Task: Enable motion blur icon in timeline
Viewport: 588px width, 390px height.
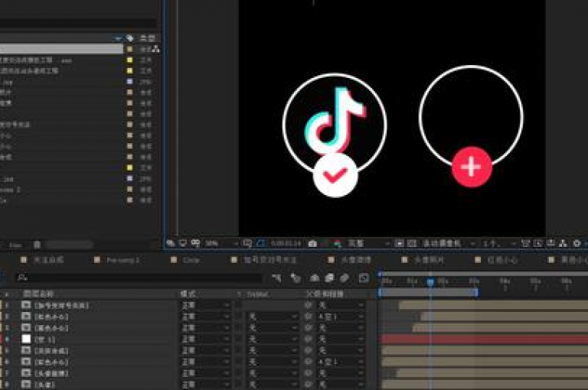Action: coord(345,278)
